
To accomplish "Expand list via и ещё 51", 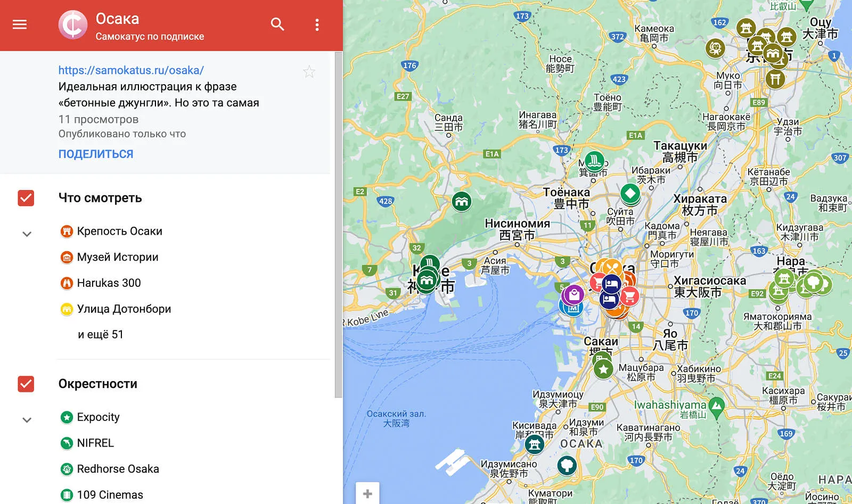I will [x=101, y=334].
